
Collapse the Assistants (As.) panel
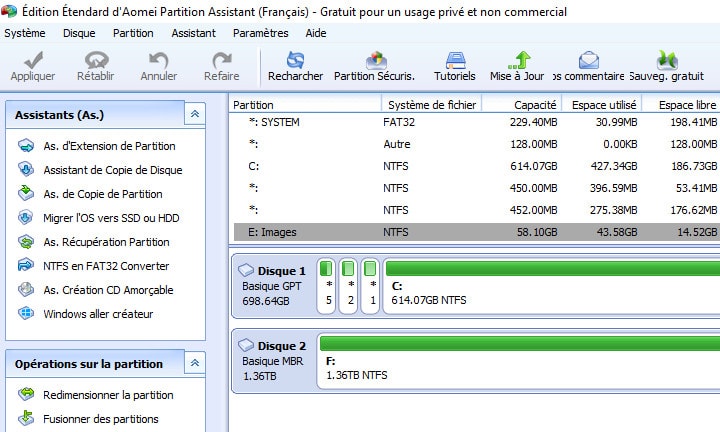pos(195,114)
